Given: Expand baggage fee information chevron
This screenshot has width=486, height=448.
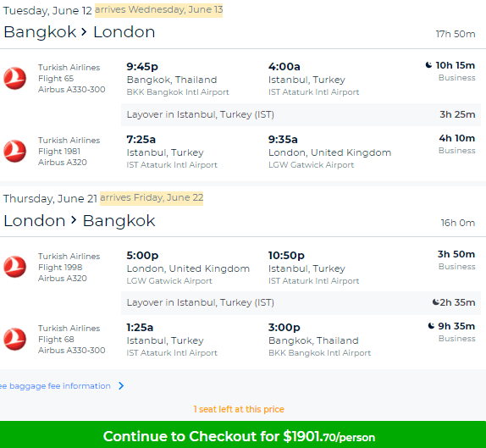Looking at the screenshot, I should coord(121,385).
